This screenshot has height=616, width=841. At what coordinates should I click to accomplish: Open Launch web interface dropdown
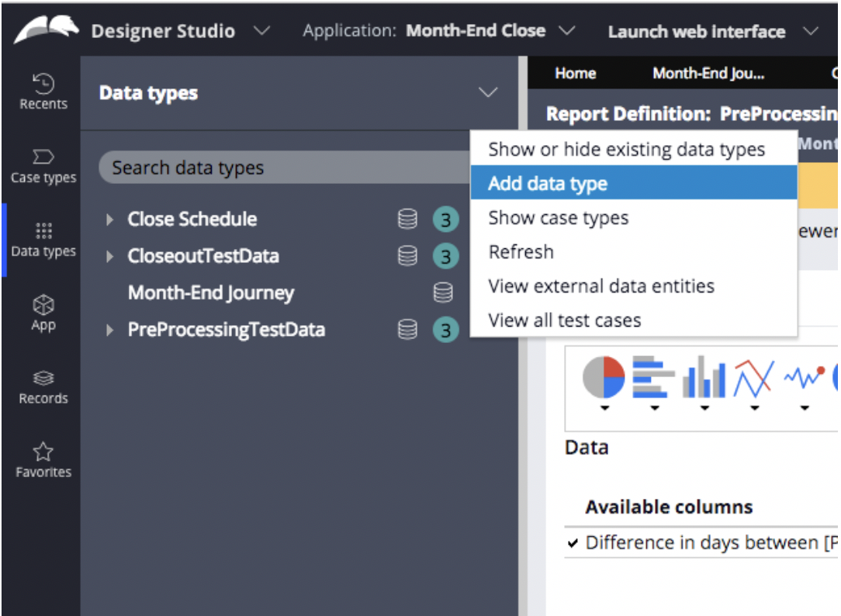(811, 31)
